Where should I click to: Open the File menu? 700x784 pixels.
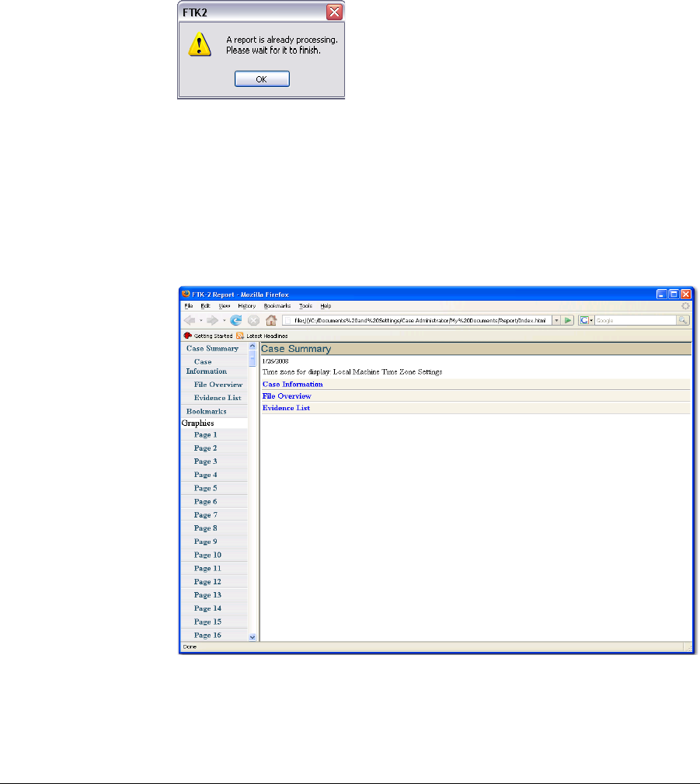pyautogui.click(x=189, y=306)
